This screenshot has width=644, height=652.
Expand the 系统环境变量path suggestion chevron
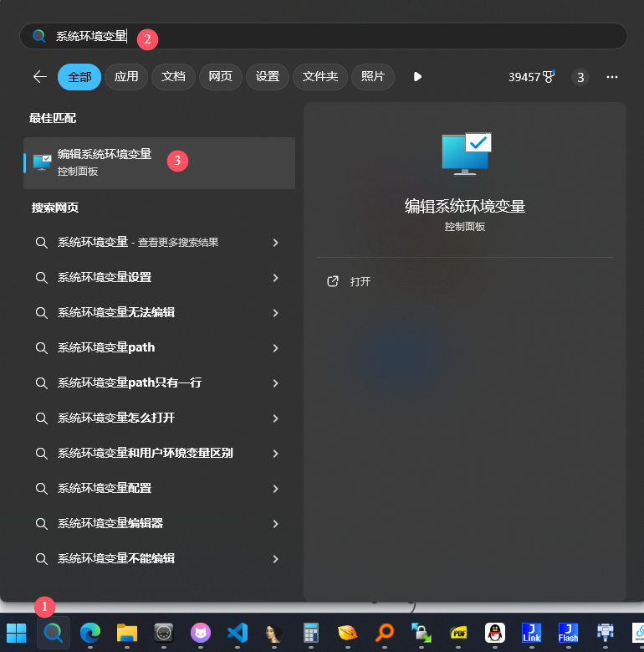pyautogui.click(x=275, y=347)
